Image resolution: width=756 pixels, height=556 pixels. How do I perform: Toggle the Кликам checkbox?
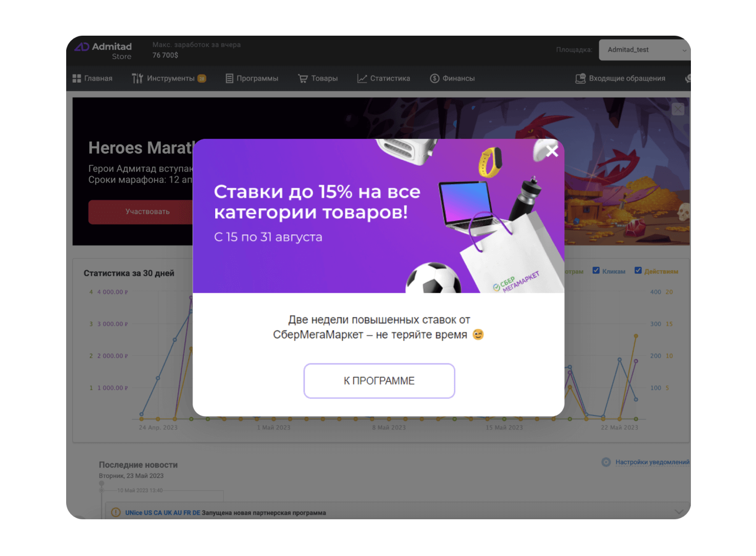(x=596, y=271)
